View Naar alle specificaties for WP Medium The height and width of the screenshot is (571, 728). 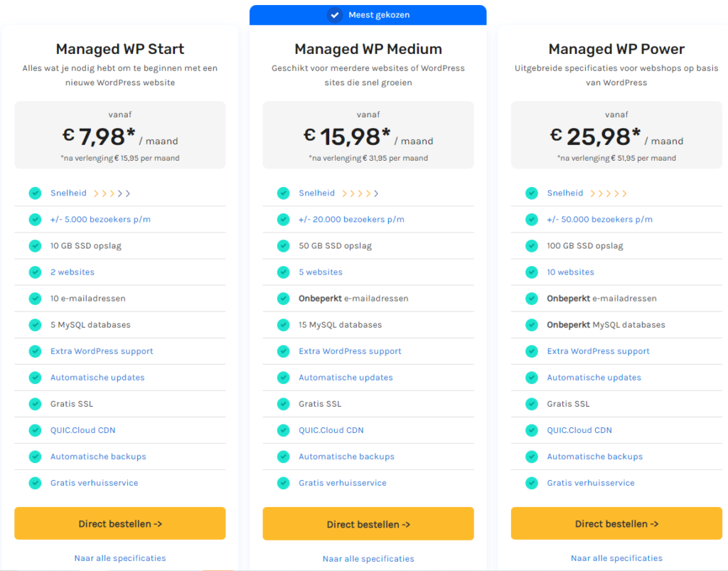[368, 559]
